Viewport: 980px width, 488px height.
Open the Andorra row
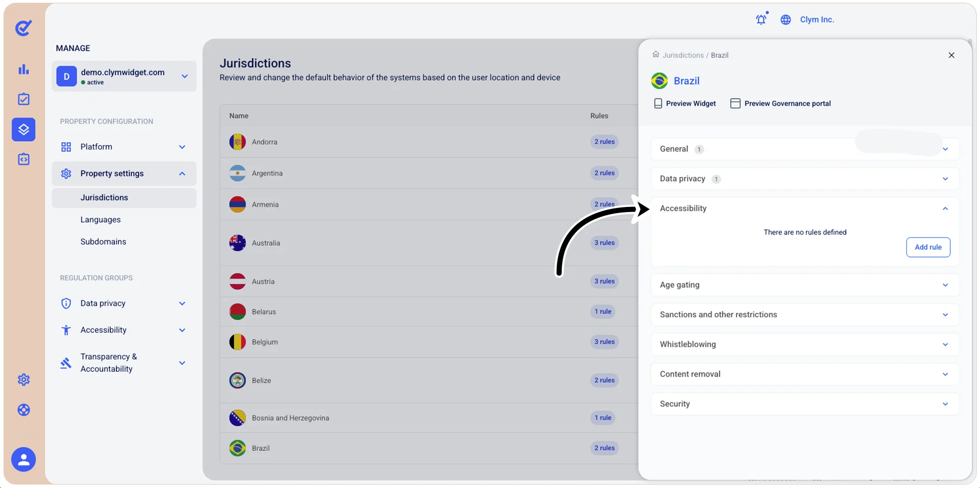428,142
